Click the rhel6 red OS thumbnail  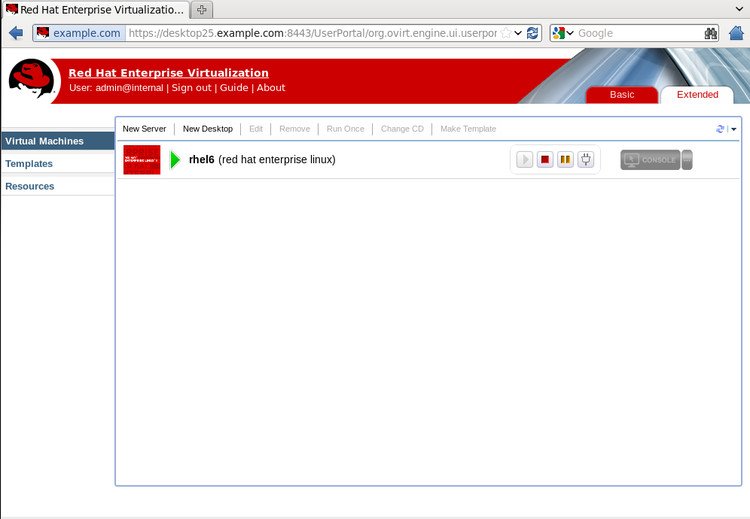click(142, 160)
